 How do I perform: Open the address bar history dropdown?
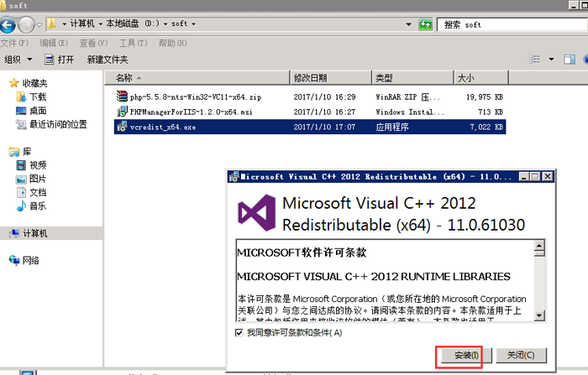pos(408,24)
